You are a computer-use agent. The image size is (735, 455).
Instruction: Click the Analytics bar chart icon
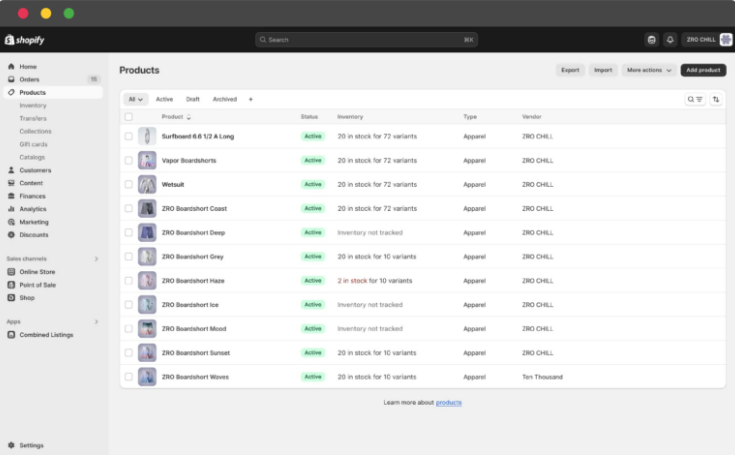coord(11,209)
